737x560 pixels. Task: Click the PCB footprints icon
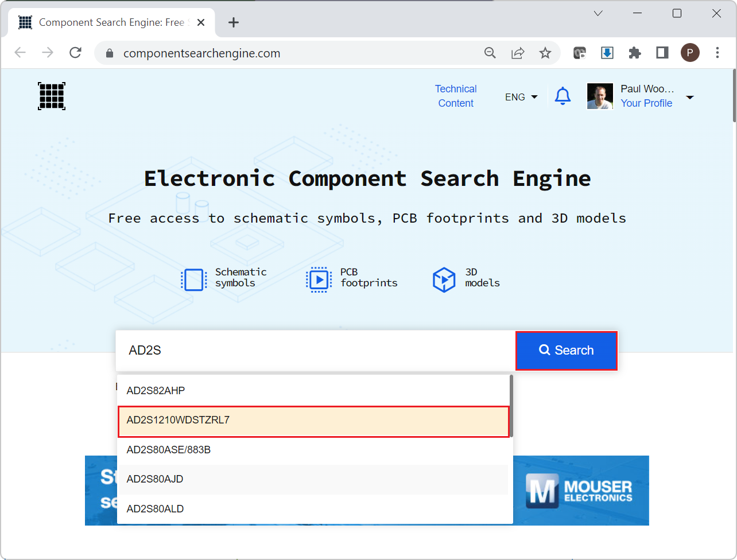pos(319,279)
